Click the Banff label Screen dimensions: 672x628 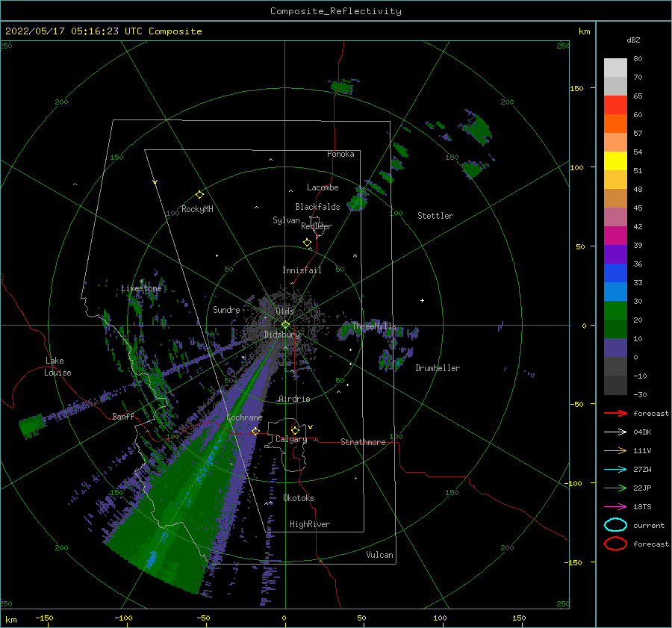123,416
